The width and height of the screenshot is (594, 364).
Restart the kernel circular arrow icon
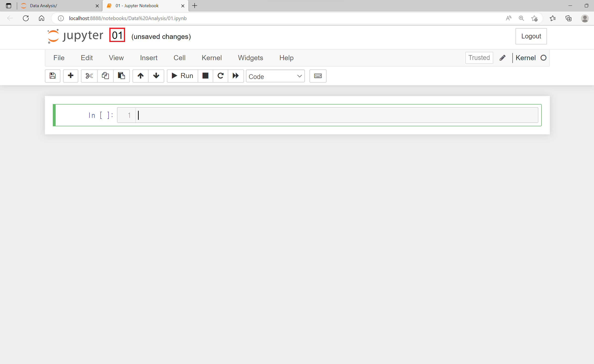click(220, 76)
